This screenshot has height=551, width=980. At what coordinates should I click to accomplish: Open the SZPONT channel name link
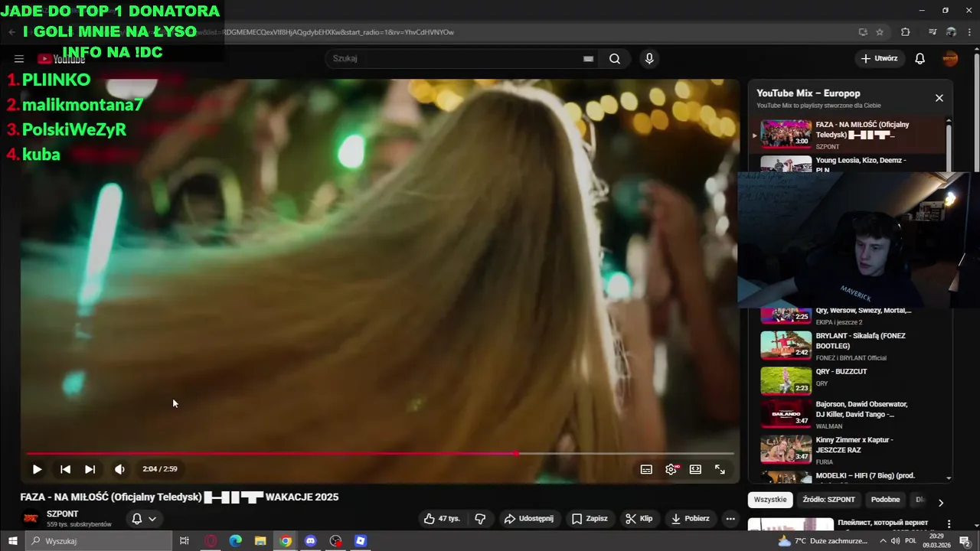click(x=63, y=514)
